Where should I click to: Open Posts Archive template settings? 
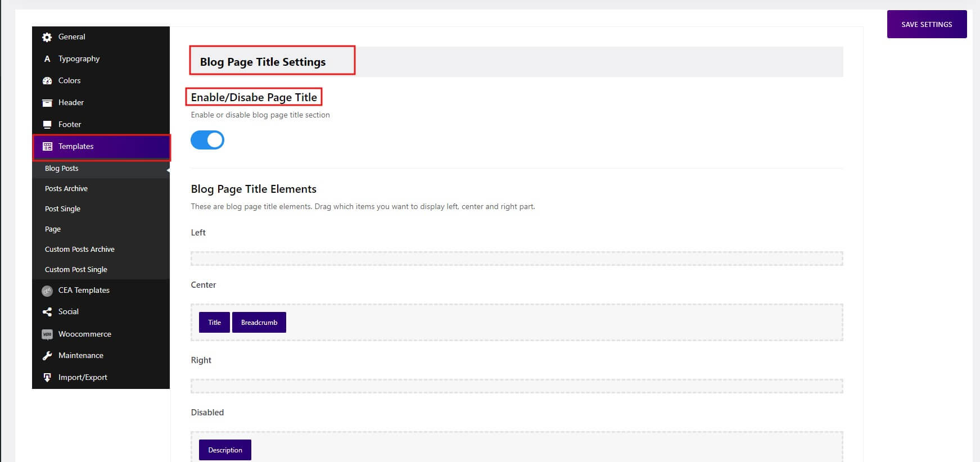pos(66,189)
